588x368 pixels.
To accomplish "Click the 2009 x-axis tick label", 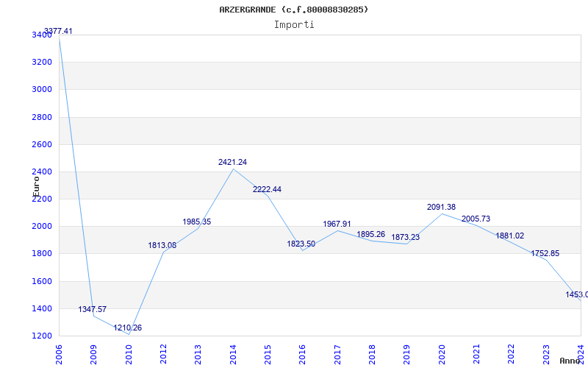I will tap(94, 354).
